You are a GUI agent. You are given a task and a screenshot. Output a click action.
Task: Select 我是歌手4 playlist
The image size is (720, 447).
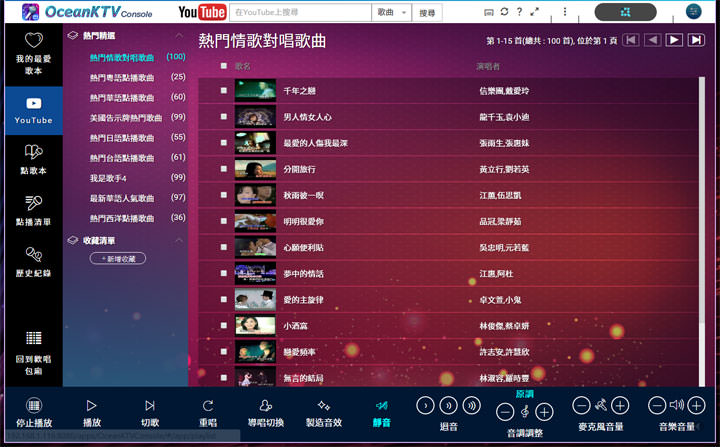click(110, 178)
